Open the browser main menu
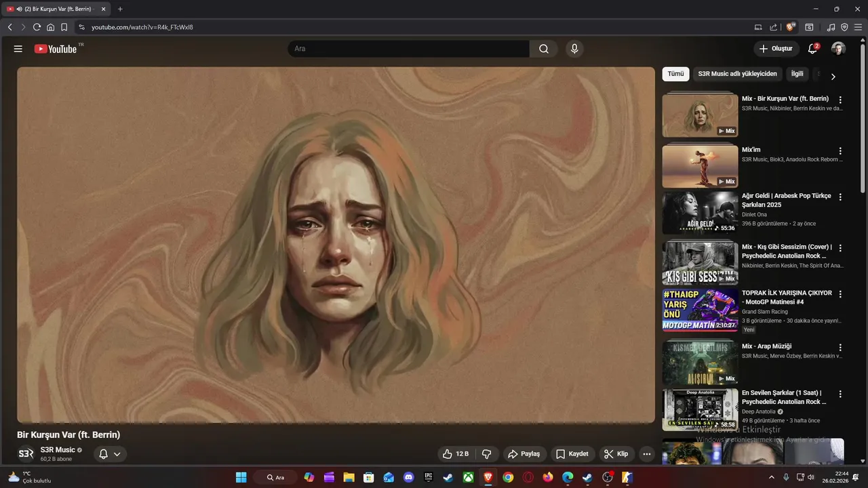Image resolution: width=868 pixels, height=488 pixels. click(x=858, y=27)
